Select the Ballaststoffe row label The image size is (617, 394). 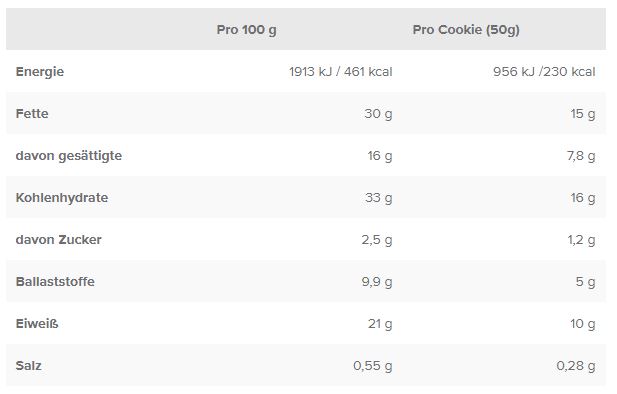55,282
